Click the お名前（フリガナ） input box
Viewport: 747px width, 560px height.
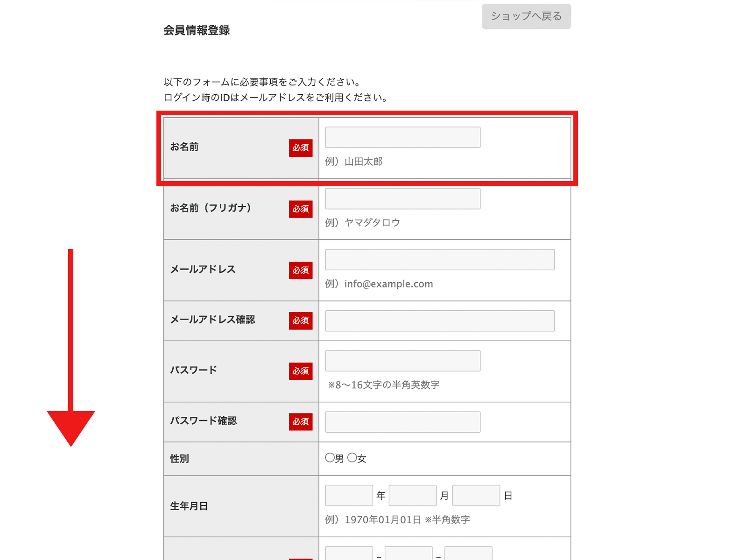tap(402, 199)
